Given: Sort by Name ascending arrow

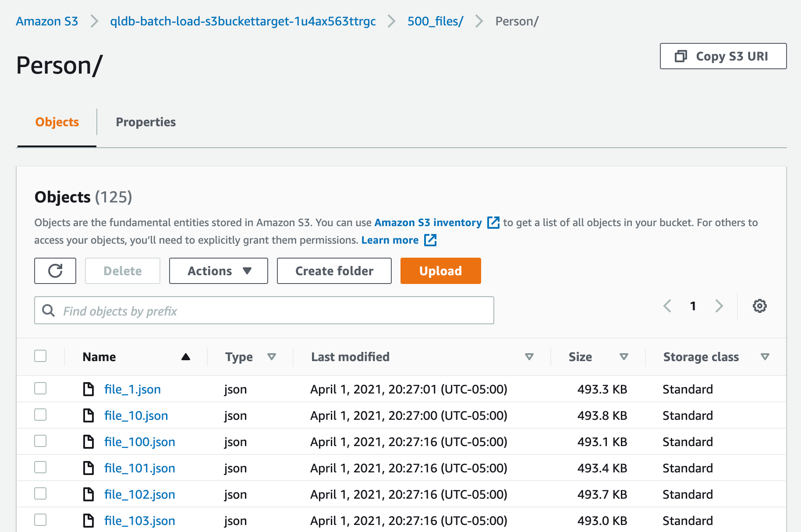Looking at the screenshot, I should tap(186, 357).
